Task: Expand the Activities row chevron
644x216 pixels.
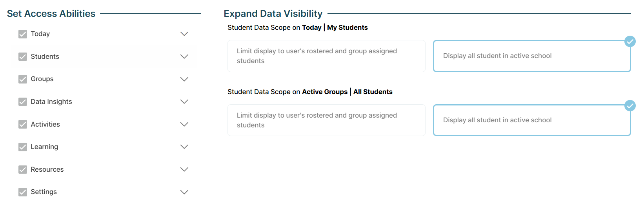Action: (x=184, y=124)
